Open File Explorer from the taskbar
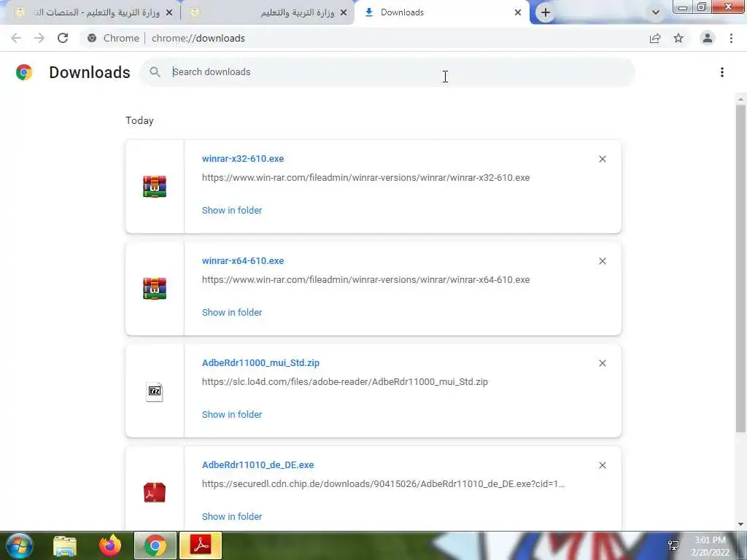Viewport: 747px width, 560px height. [65, 545]
